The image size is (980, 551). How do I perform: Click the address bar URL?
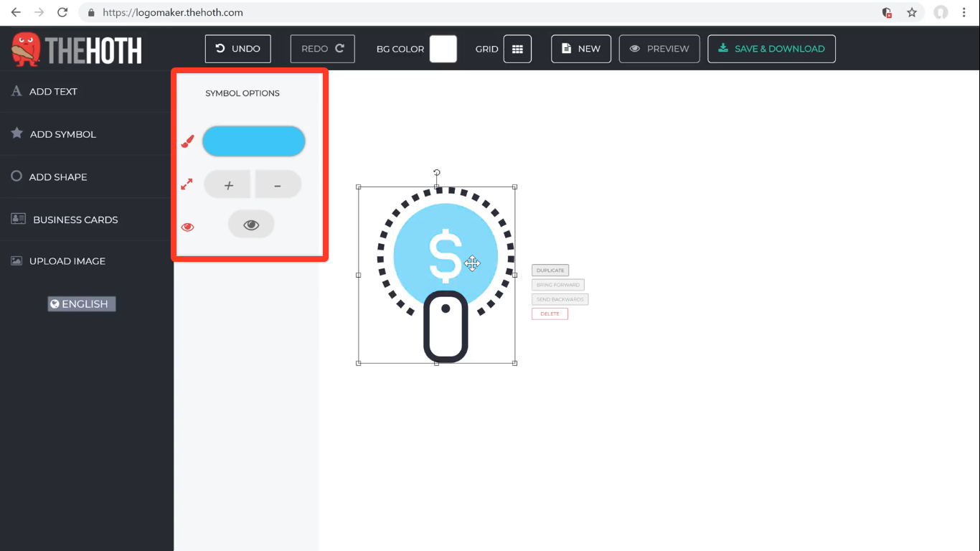point(173,12)
